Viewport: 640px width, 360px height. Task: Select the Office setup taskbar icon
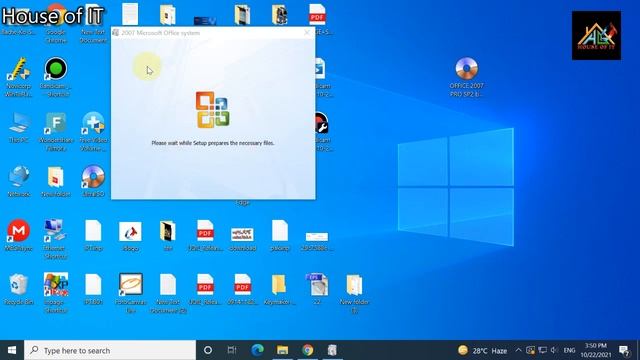click(x=332, y=350)
